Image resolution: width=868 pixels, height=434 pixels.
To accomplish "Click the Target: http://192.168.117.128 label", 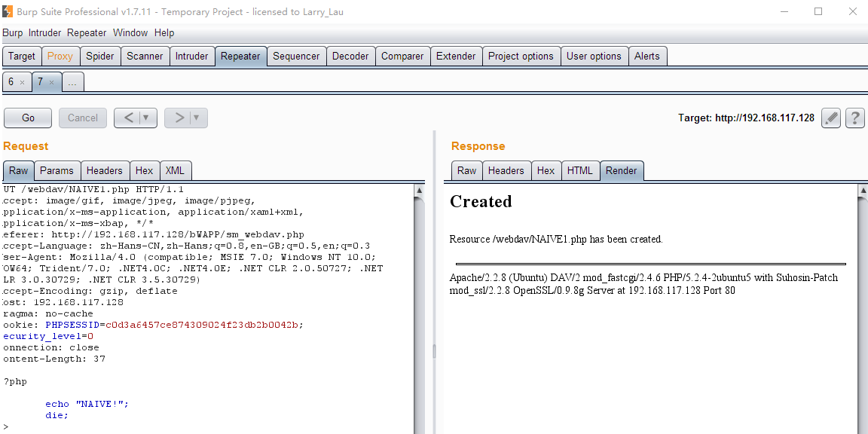I will point(746,118).
